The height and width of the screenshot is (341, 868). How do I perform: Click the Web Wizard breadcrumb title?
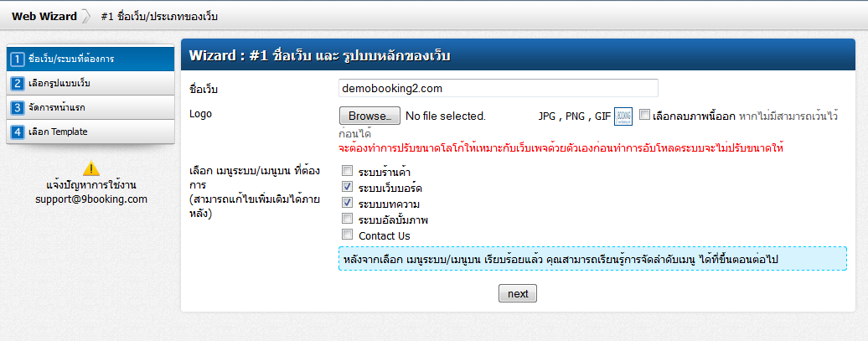[x=44, y=17]
